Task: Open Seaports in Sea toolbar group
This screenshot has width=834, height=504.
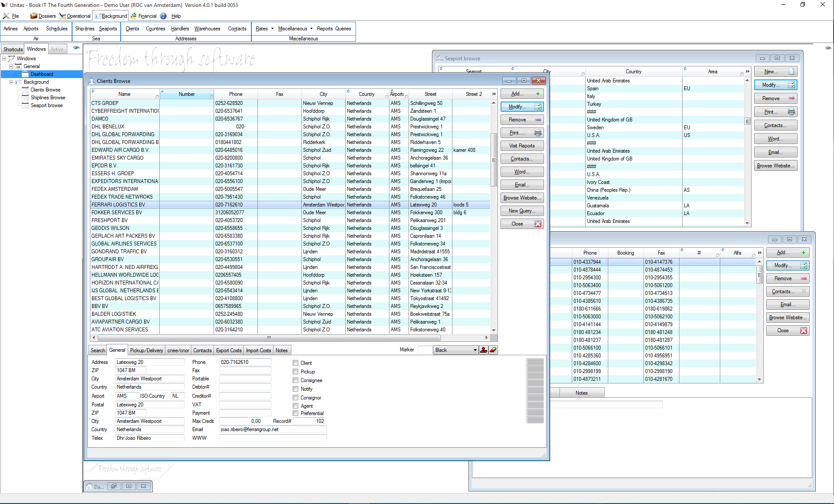Action: tap(108, 29)
